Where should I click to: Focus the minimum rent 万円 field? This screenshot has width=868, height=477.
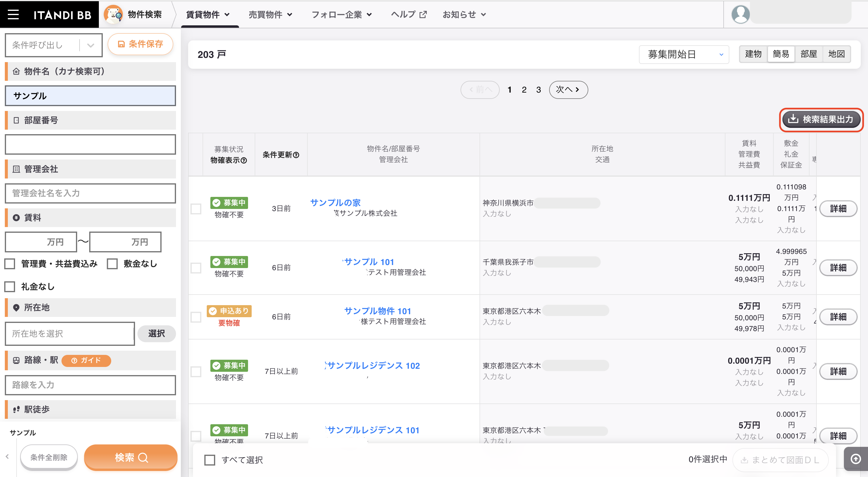pos(41,242)
